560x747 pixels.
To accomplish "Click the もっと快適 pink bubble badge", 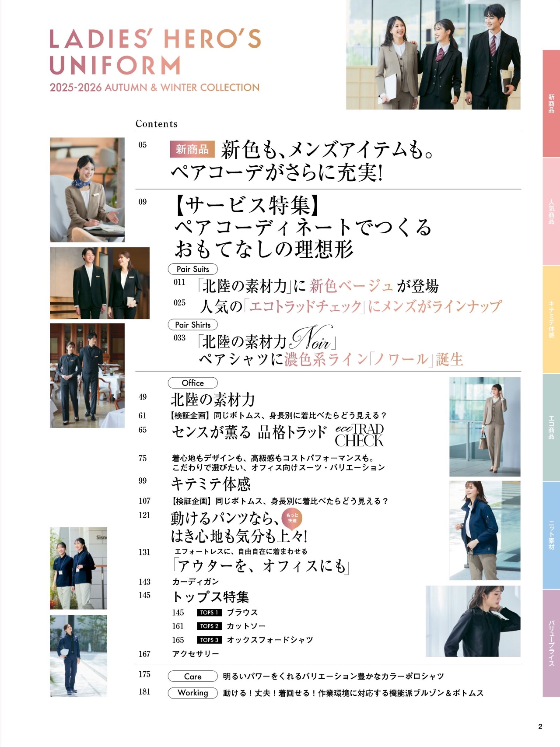I will tap(292, 518).
